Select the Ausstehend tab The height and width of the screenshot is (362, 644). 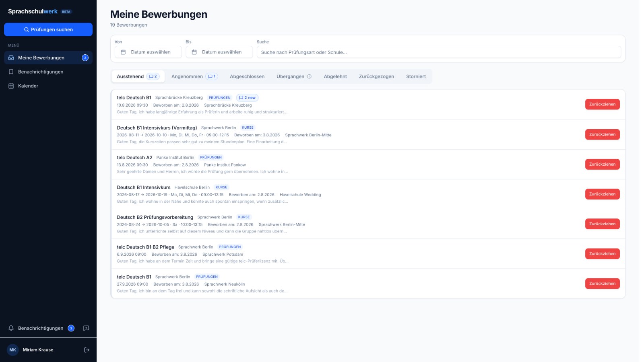coord(138,76)
